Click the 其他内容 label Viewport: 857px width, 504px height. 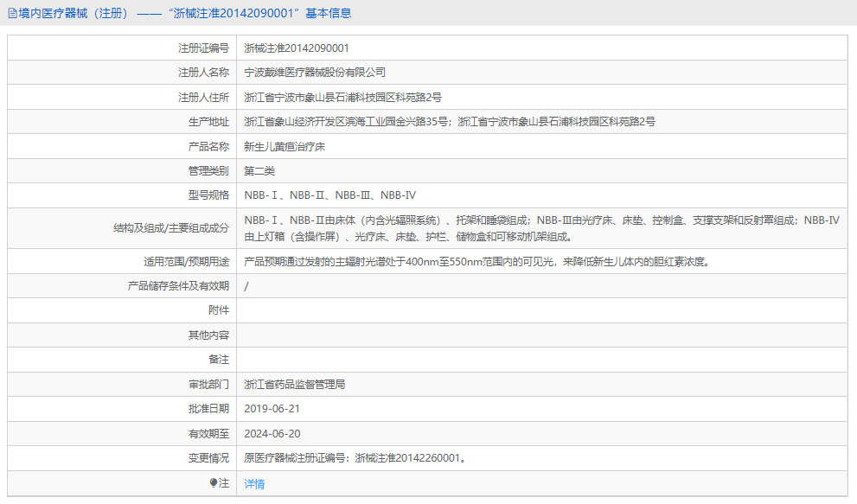(208, 335)
